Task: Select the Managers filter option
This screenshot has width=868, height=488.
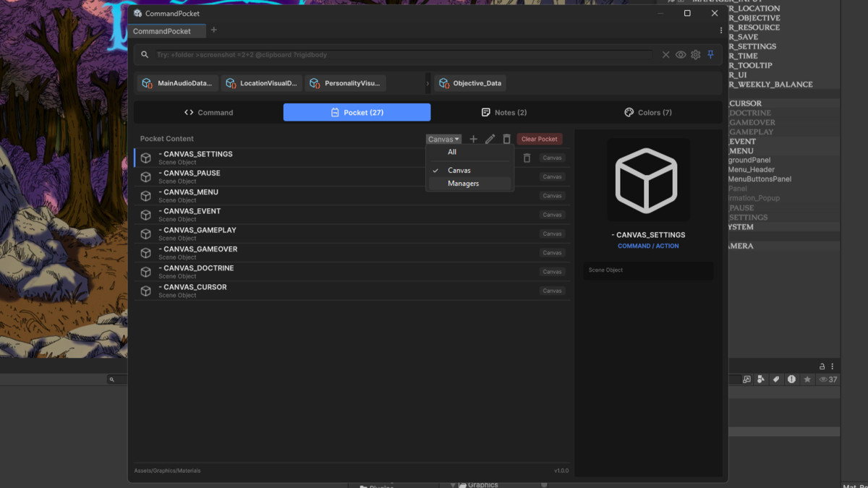Action: [x=463, y=183]
